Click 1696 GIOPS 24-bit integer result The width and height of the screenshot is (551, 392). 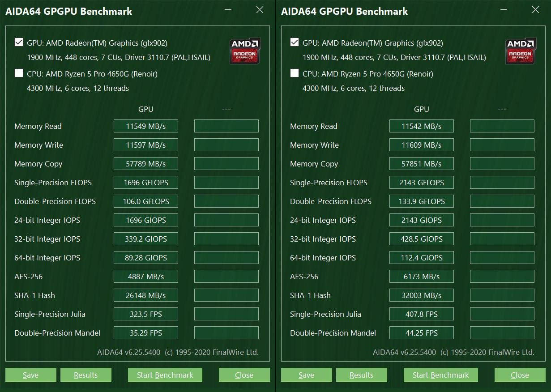pos(146,220)
